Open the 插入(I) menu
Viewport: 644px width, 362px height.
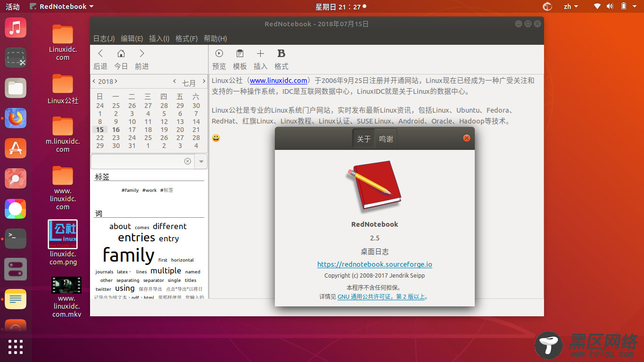(x=159, y=39)
